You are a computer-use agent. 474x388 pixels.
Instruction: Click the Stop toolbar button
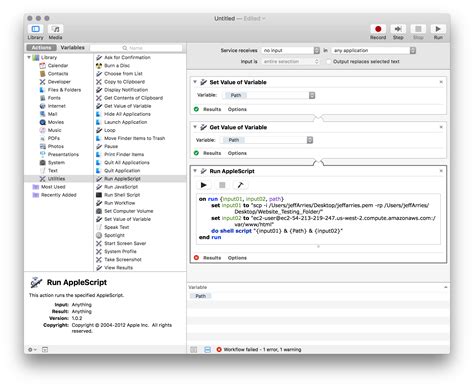click(418, 29)
